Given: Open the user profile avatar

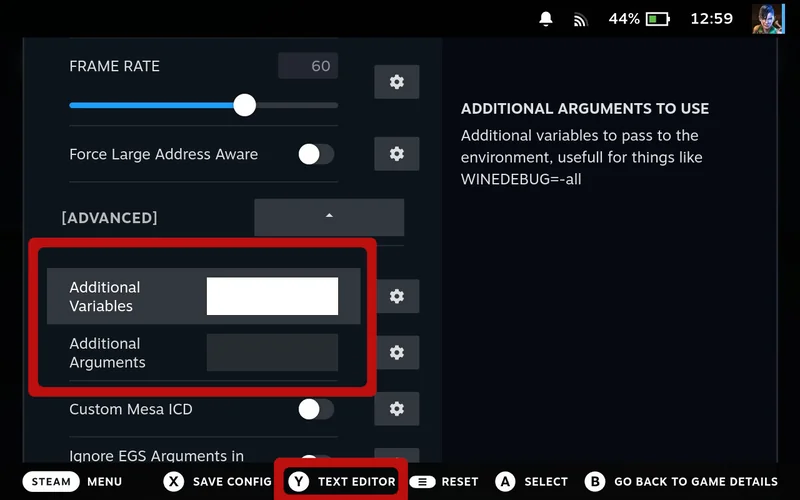Looking at the screenshot, I should [768, 19].
